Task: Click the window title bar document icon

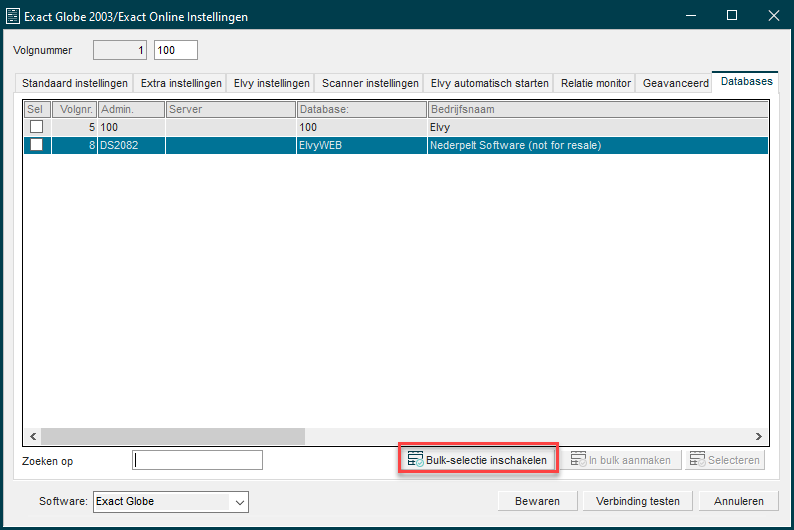Action: tap(13, 16)
